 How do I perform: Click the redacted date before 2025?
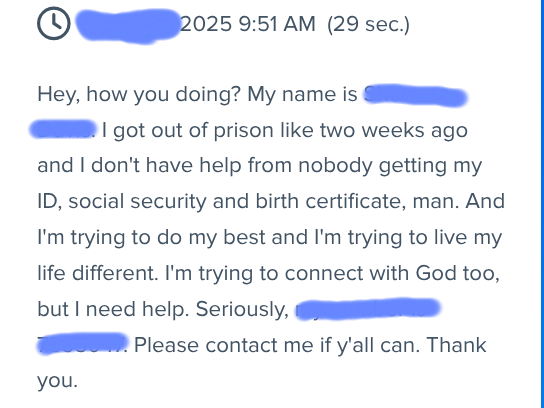pos(128,26)
